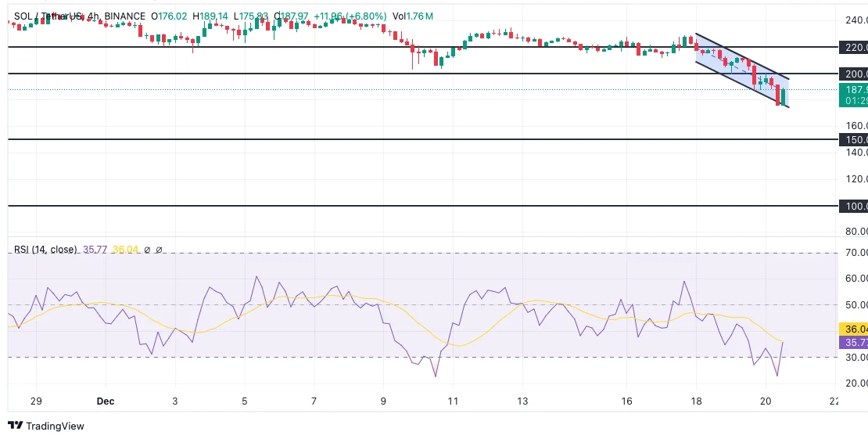
Task: Click the yellow RSI average value 36.04 in legend
Action: [x=125, y=250]
